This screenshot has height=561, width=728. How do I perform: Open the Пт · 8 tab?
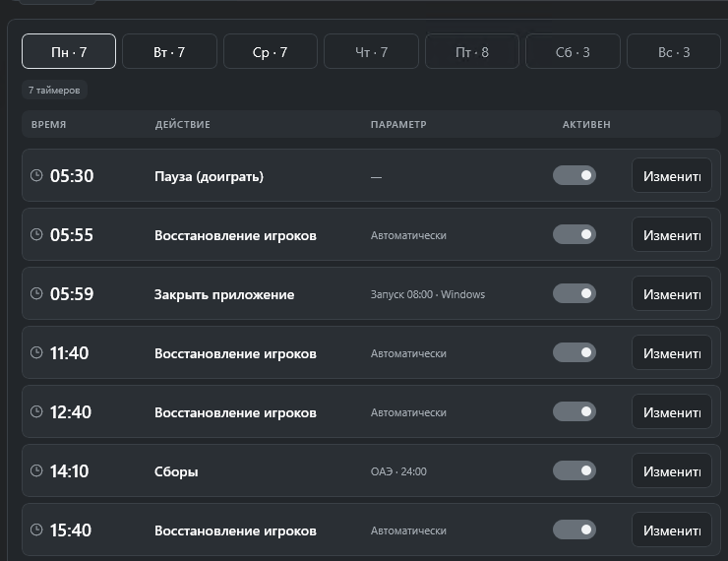pos(472,51)
